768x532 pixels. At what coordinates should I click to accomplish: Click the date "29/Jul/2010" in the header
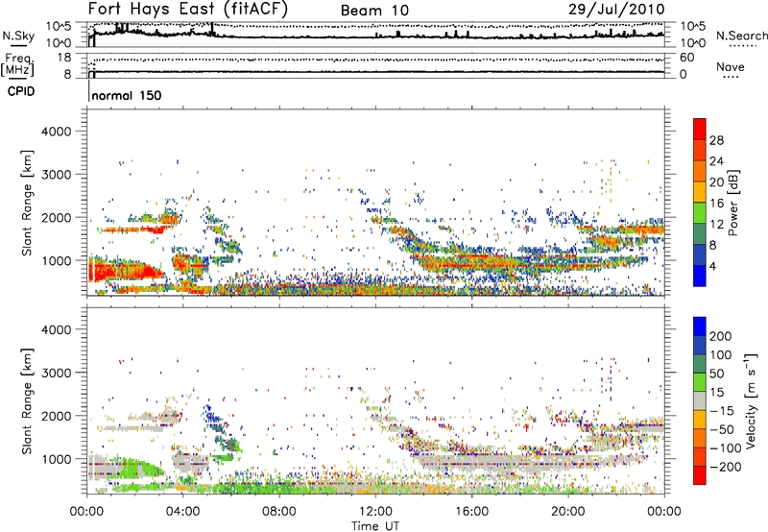click(616, 10)
